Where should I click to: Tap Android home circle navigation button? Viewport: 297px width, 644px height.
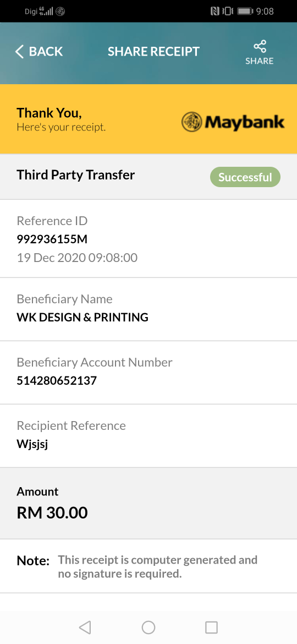[148, 627]
